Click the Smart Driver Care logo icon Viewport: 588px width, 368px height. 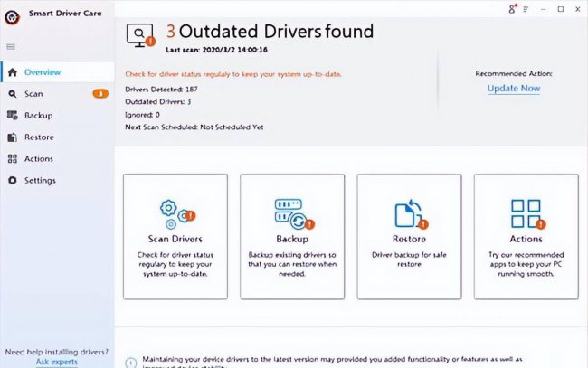click(x=12, y=17)
